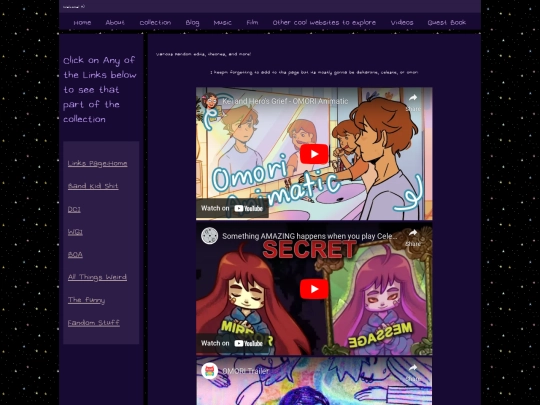
Task: Open the DCI sidebar link
Action: pyautogui.click(x=74, y=209)
